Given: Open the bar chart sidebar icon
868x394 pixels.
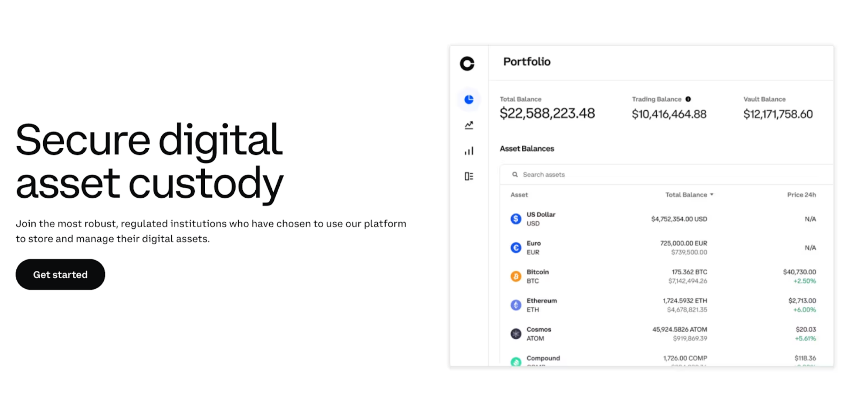Looking at the screenshot, I should (x=469, y=151).
